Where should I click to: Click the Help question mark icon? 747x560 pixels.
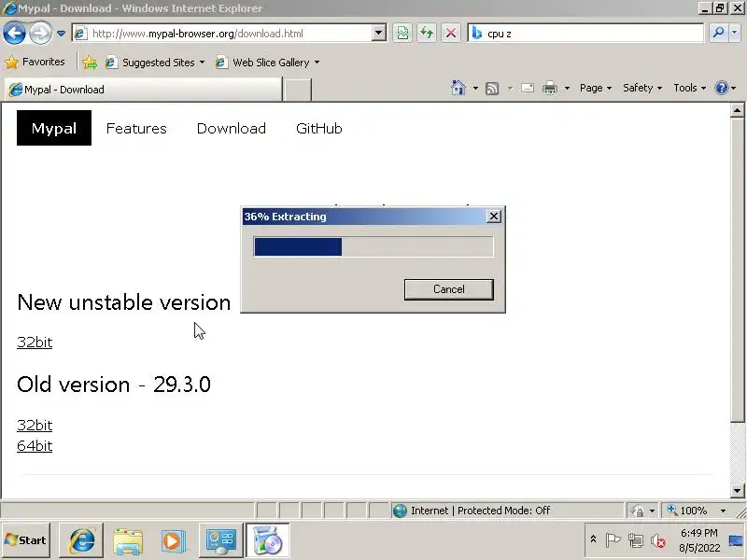[722, 88]
